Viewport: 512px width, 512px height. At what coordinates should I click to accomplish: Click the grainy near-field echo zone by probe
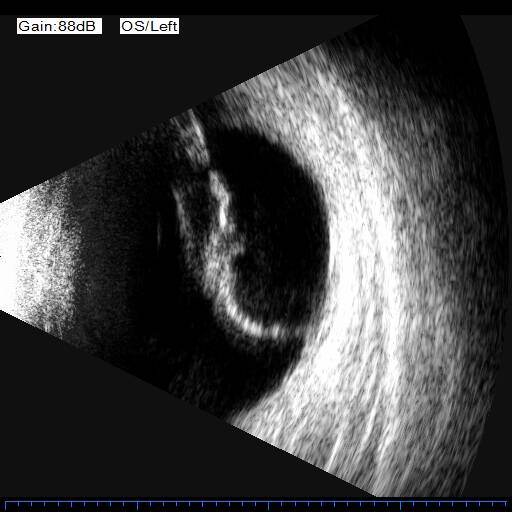[x=47, y=257]
